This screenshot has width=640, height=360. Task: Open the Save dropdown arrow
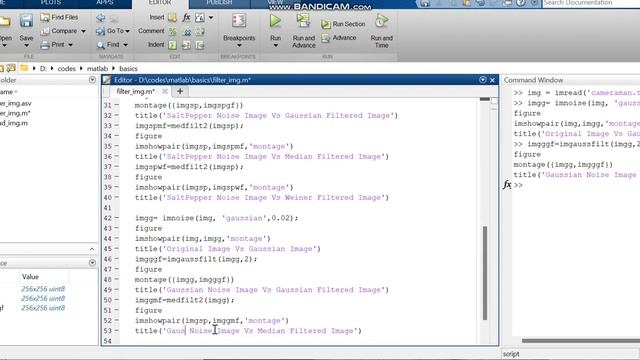(26, 45)
